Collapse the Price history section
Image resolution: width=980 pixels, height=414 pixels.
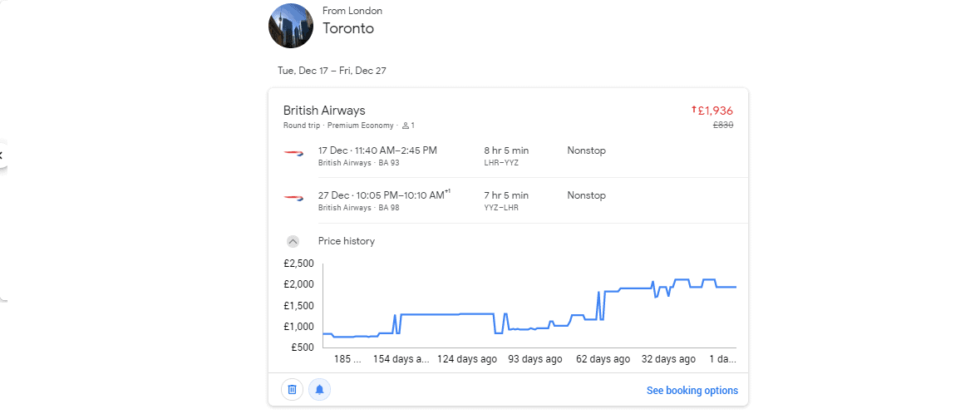[293, 241]
